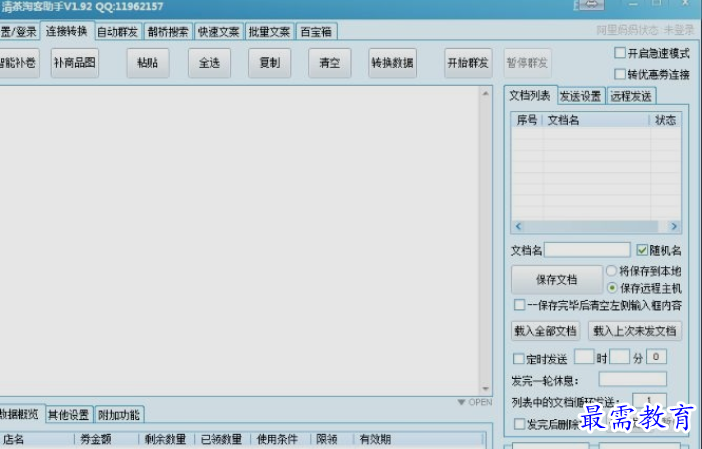Image resolution: width=702 pixels, height=449 pixels.
Task: Focus the 发完一轮休息 input field
Action: point(632,379)
